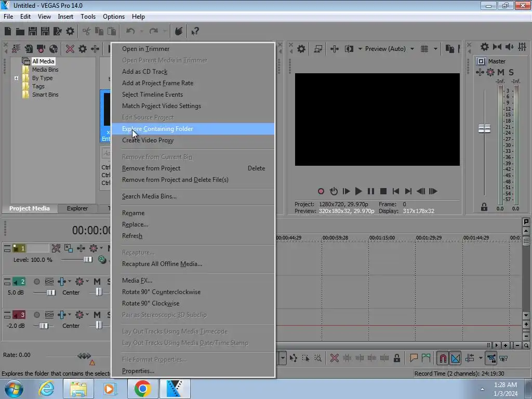Screen dimensions: 532x399
Task: Toggle Master bus Mute button
Action: click(x=501, y=72)
